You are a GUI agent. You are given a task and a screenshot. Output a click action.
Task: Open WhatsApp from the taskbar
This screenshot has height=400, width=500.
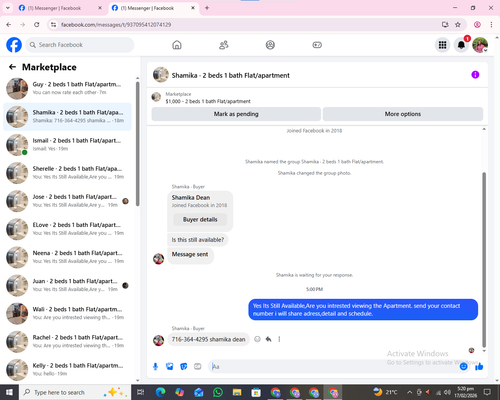[x=218, y=392]
